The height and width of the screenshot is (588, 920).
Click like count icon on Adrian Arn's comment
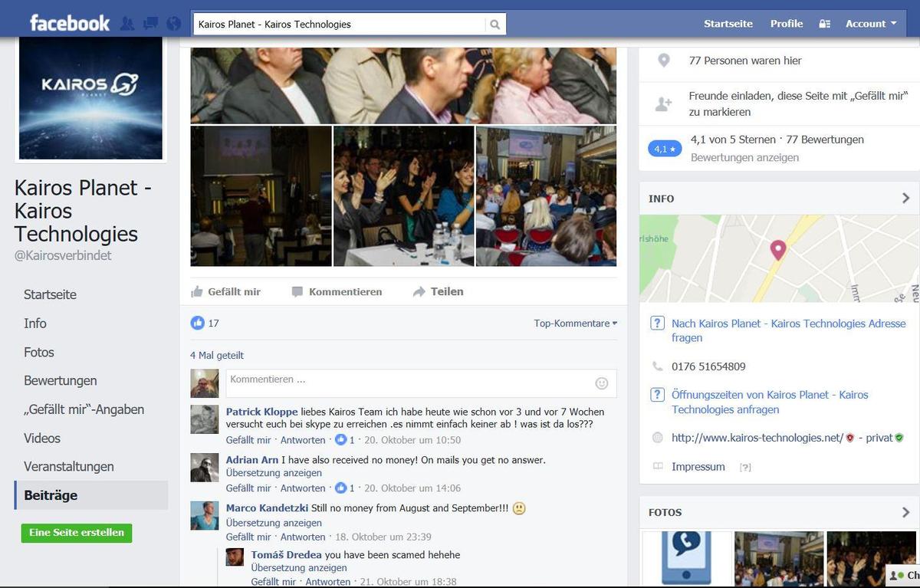[x=341, y=488]
